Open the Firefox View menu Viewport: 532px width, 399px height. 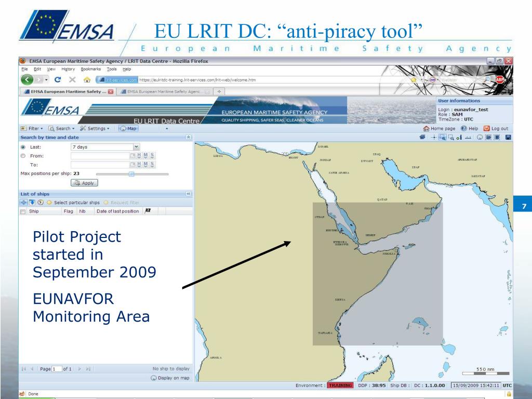coord(51,69)
